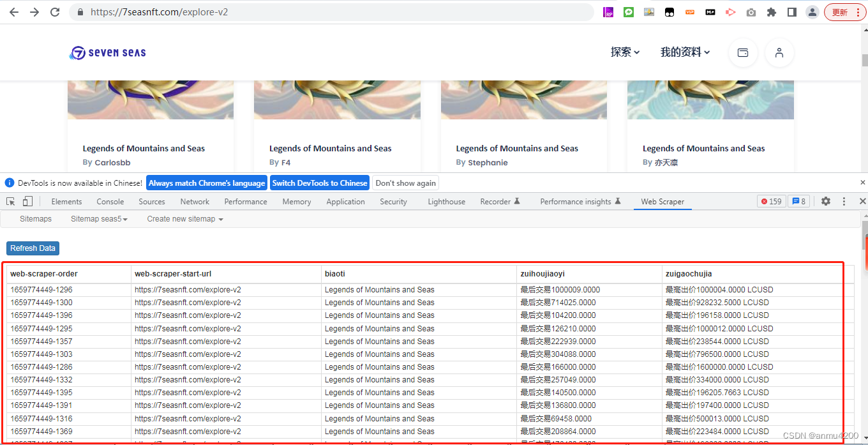The image size is (868, 445).
Task: Click the Don't show again button
Action: (x=406, y=183)
